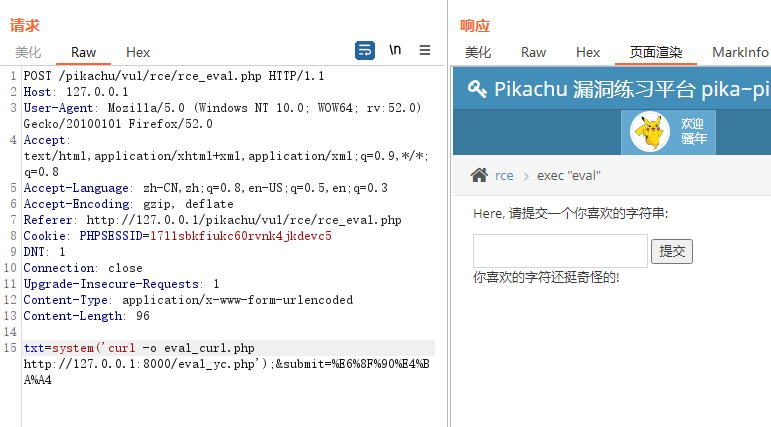Click the text/html Accept value line
771x427 pixels.
[226, 156]
